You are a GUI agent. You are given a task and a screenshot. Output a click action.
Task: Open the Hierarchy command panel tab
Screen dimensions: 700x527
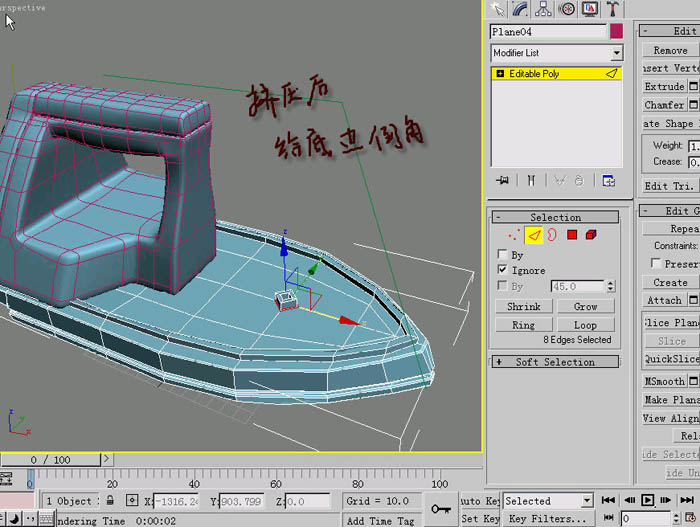coord(543,9)
